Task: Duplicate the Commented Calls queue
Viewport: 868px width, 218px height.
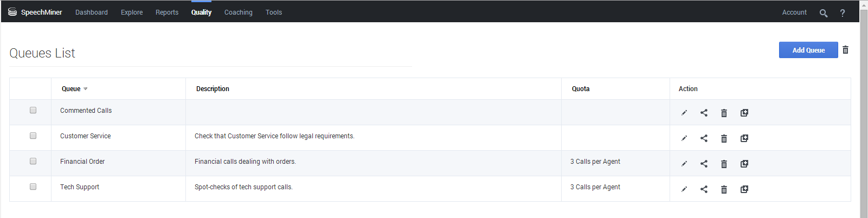Action: 744,113
